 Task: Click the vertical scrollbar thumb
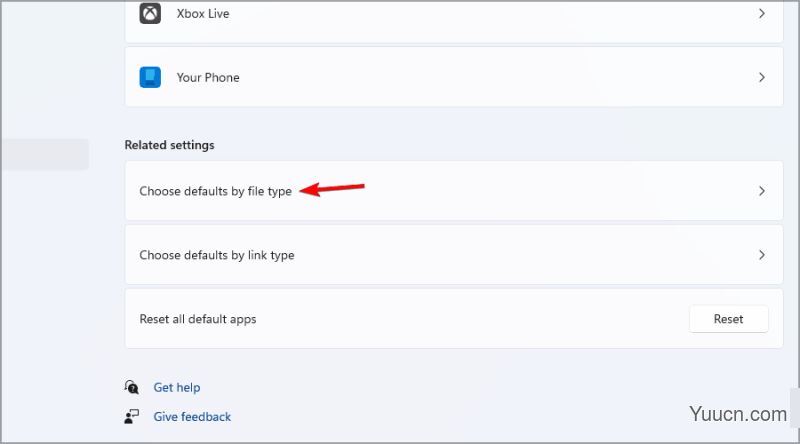795,407
